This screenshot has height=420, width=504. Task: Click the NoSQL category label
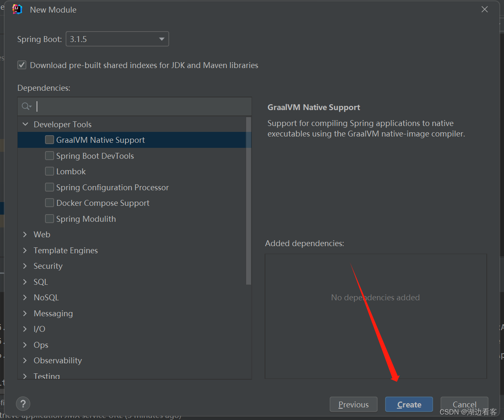pos(46,297)
